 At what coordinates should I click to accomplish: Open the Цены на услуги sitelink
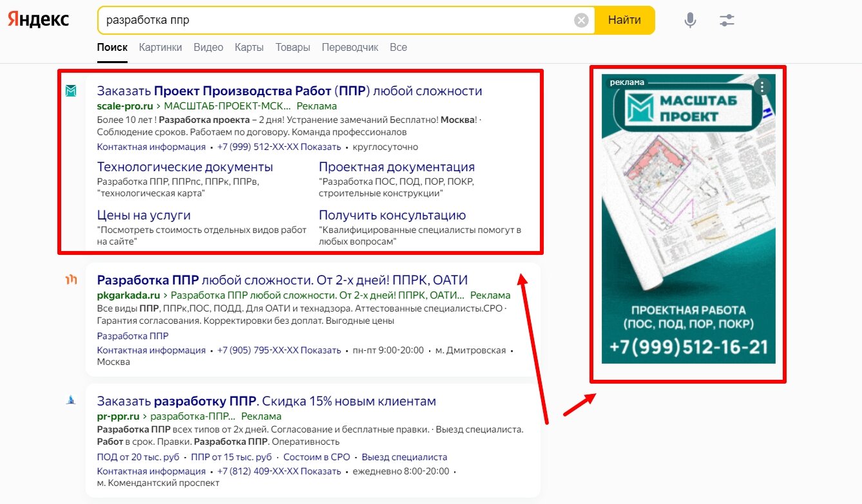tap(144, 215)
